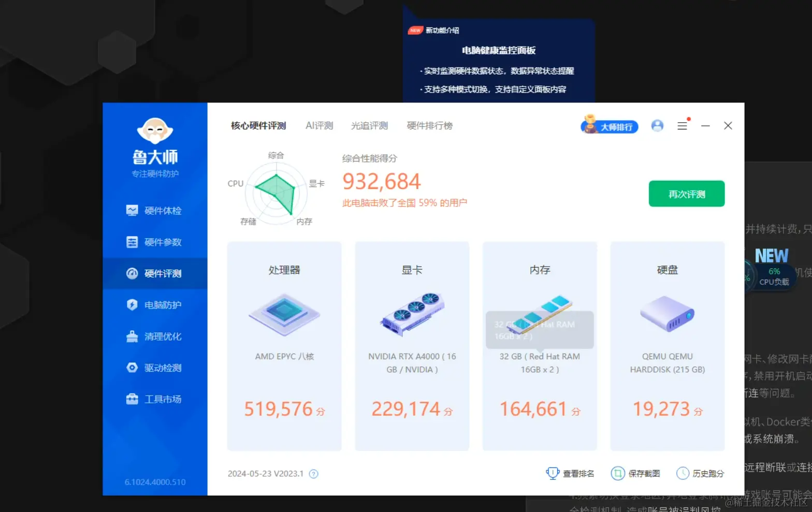Click the 硬件参数 list icon
Viewport: 812px width, 512px height.
(x=132, y=242)
